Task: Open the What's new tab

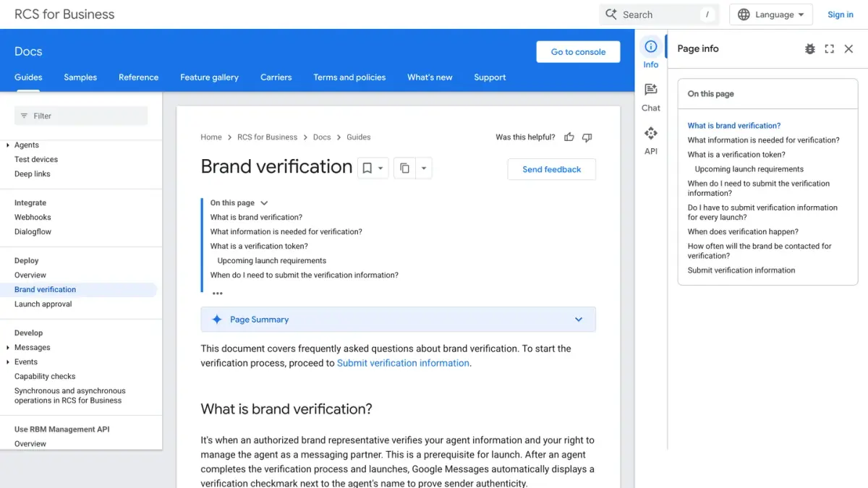Action: (430, 77)
